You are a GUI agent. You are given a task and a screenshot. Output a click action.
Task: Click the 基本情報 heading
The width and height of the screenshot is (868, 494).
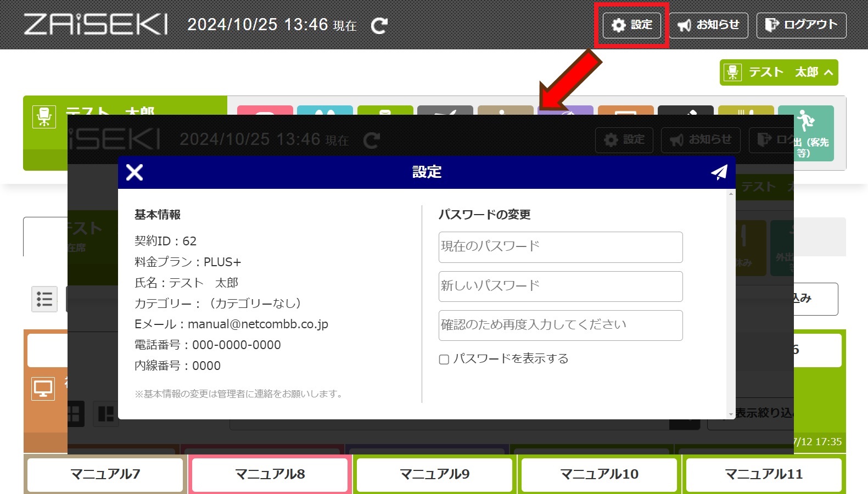(x=158, y=215)
